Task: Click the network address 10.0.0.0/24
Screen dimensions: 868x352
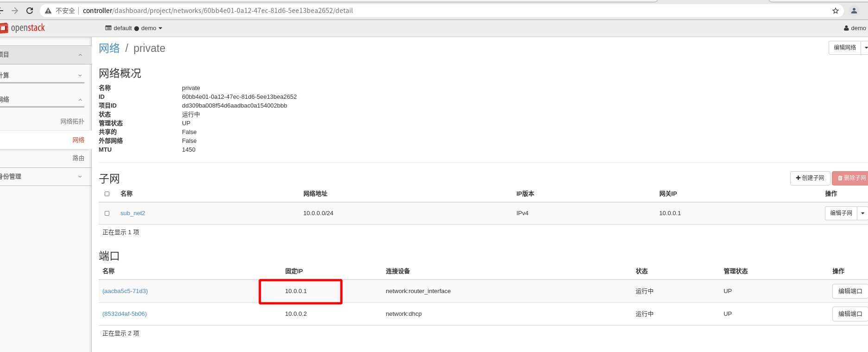Action: pyautogui.click(x=318, y=213)
